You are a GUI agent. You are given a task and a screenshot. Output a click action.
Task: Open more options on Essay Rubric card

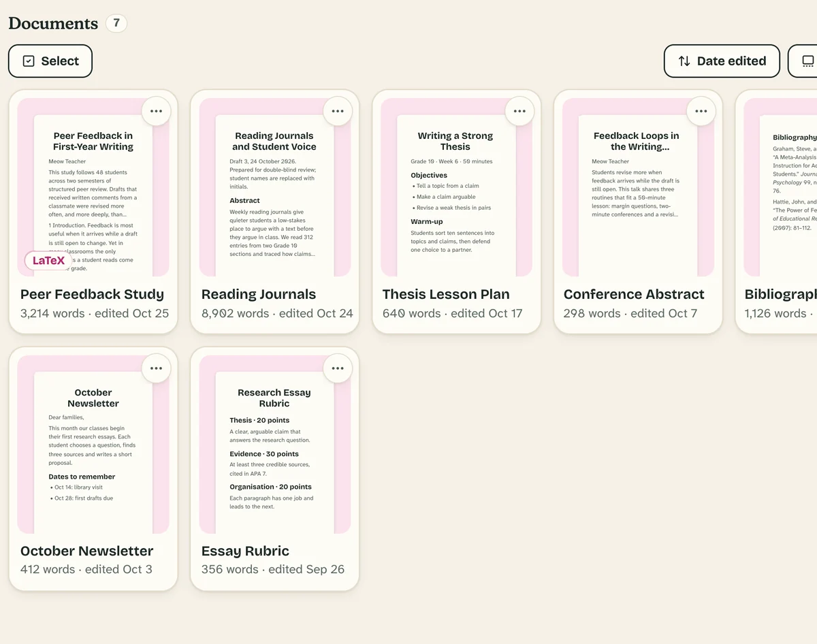pyautogui.click(x=338, y=368)
